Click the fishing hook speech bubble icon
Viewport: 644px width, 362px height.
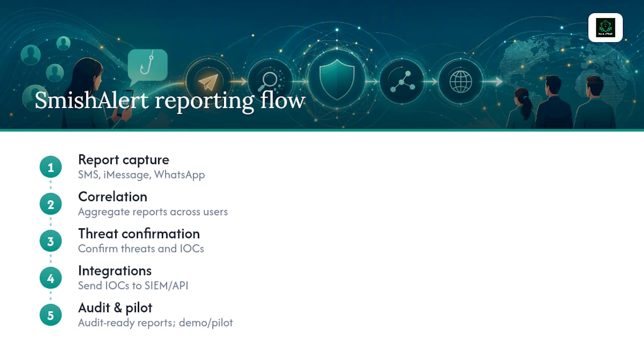(x=147, y=68)
